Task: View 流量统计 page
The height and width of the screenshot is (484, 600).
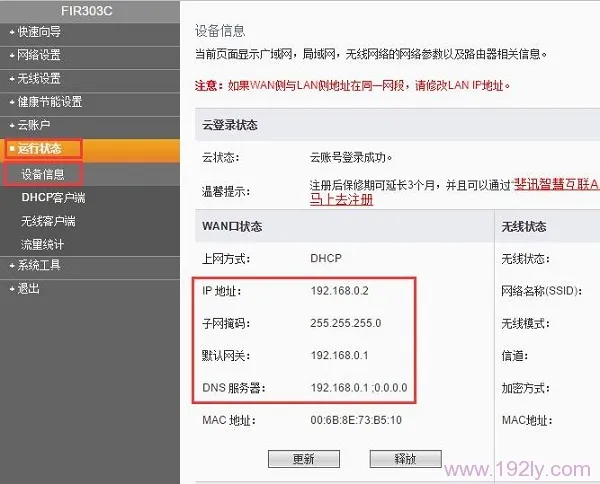Action: point(43,244)
